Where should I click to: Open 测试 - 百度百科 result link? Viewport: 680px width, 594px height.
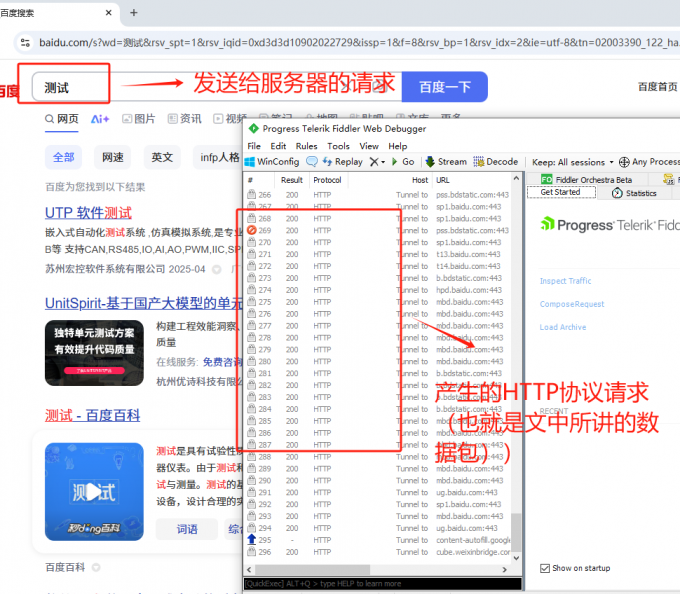click(x=92, y=415)
